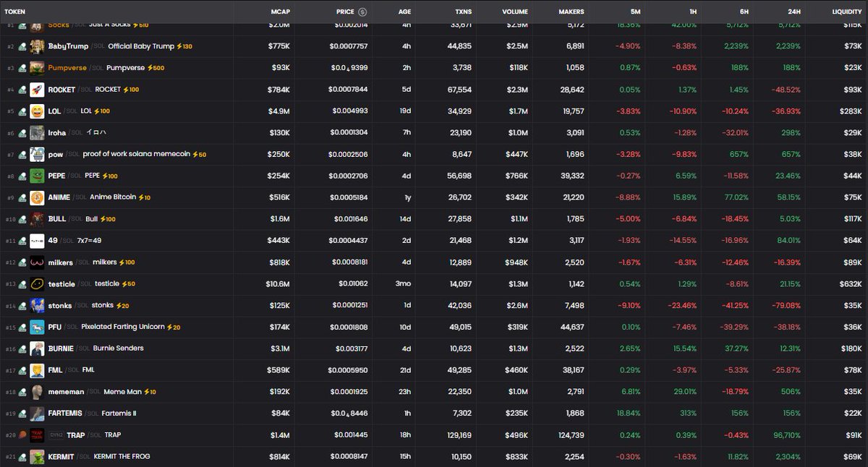
Task: Open the mememan head logo
Action: 37,392
